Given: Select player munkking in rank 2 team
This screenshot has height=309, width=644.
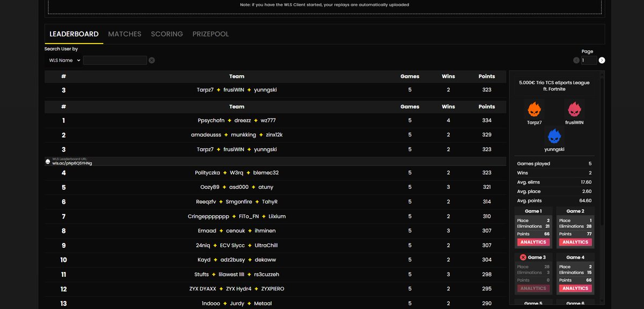Looking at the screenshot, I should (244, 135).
